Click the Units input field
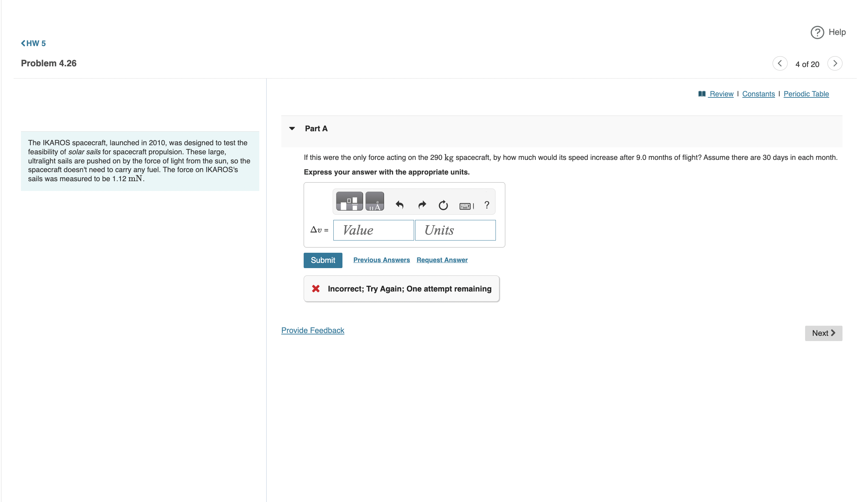The image size is (868, 502). point(455,230)
